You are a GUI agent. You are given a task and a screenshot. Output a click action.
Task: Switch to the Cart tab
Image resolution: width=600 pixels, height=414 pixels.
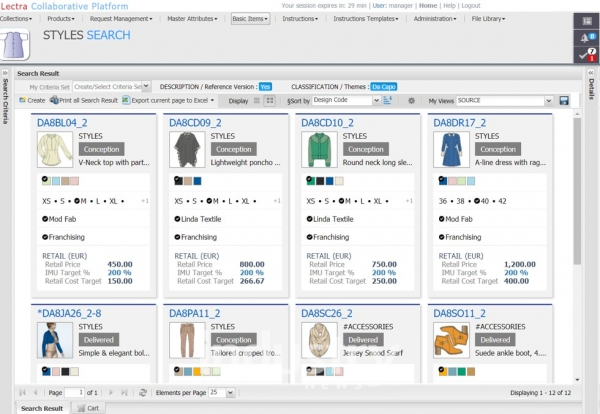(x=90, y=408)
